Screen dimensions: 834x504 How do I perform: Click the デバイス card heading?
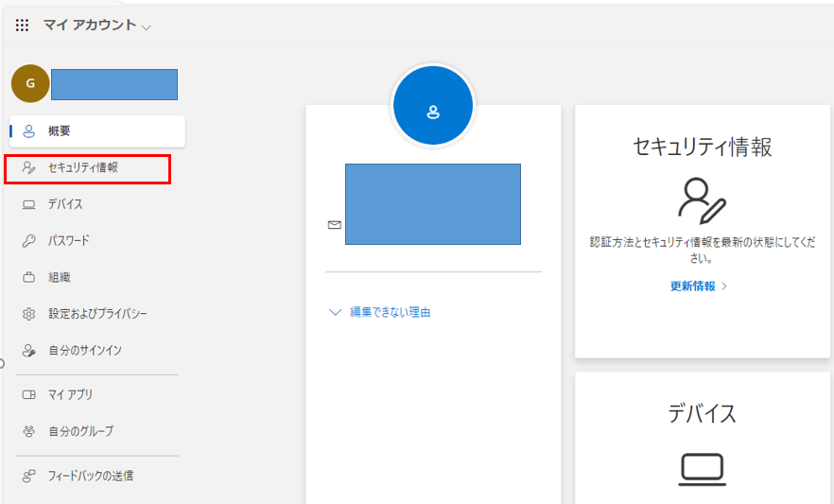pos(702,413)
